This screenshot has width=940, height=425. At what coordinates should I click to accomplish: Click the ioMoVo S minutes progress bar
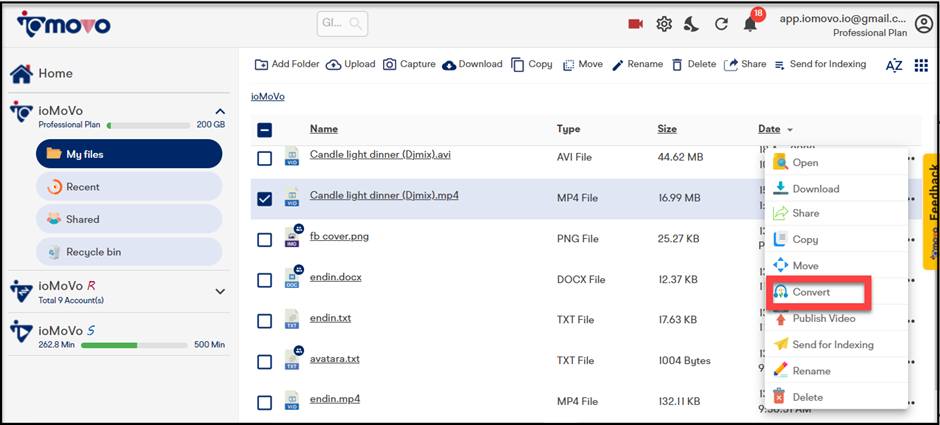point(134,345)
